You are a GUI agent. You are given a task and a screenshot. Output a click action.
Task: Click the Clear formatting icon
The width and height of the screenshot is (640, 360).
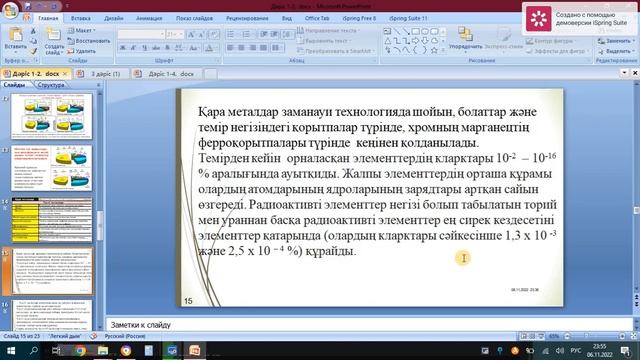(x=214, y=34)
